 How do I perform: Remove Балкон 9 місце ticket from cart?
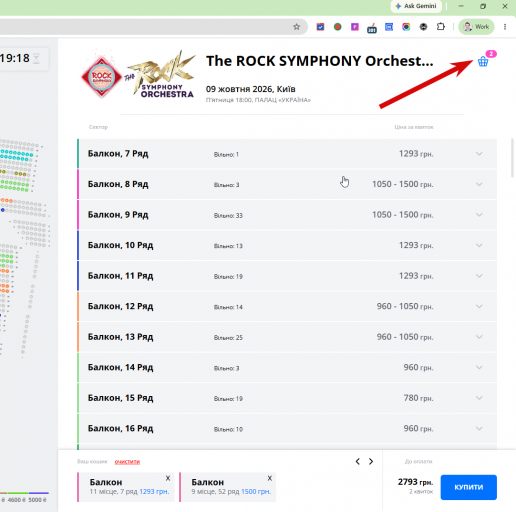[270, 478]
